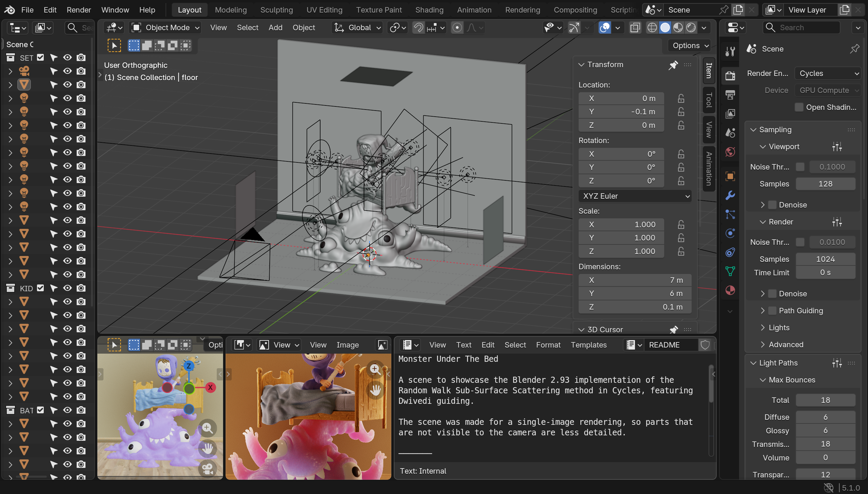This screenshot has width=868, height=494.
Task: Uncheck the KID collection checkbox
Action: [40, 288]
